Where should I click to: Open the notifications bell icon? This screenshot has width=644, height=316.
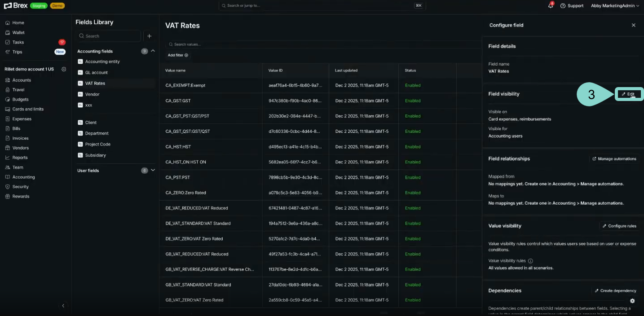[x=550, y=6]
